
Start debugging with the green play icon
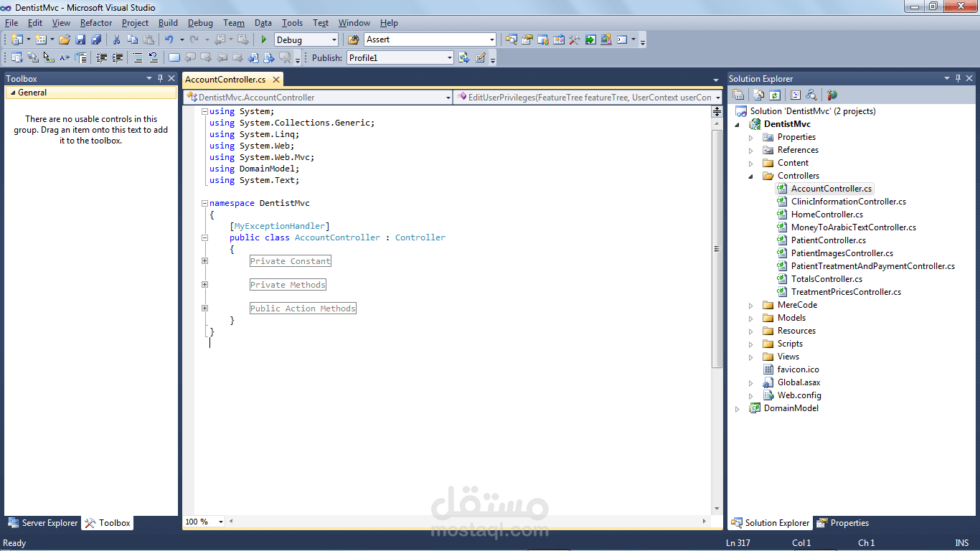tap(264, 39)
